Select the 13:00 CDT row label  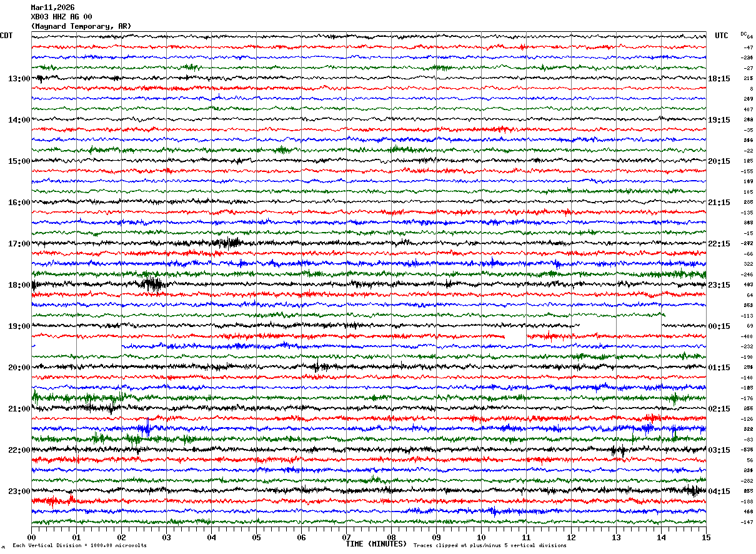pyautogui.click(x=19, y=79)
